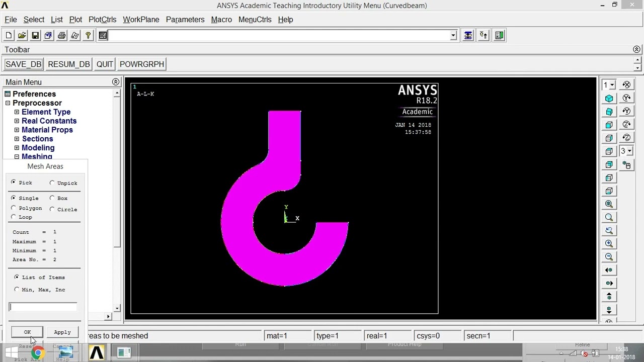Click the command input field
This screenshot has height=362, width=644.
279,35
